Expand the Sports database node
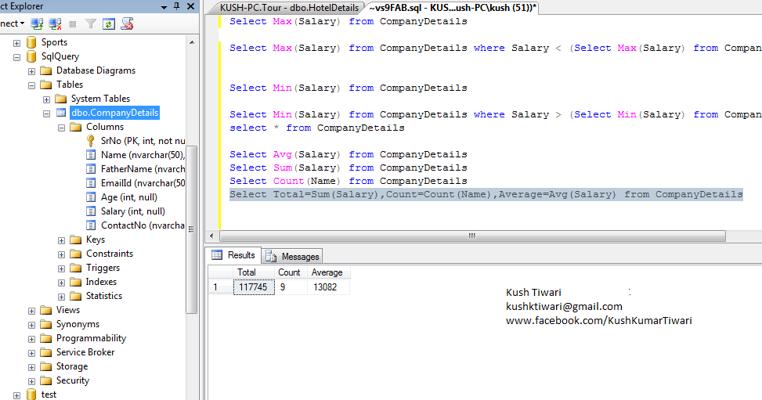The image size is (762, 400). (x=17, y=43)
